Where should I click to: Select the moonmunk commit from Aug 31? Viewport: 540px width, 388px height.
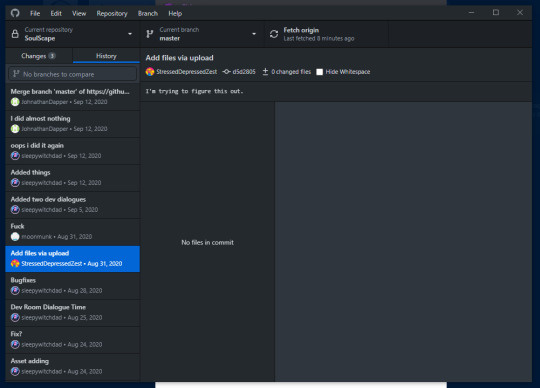coord(73,231)
